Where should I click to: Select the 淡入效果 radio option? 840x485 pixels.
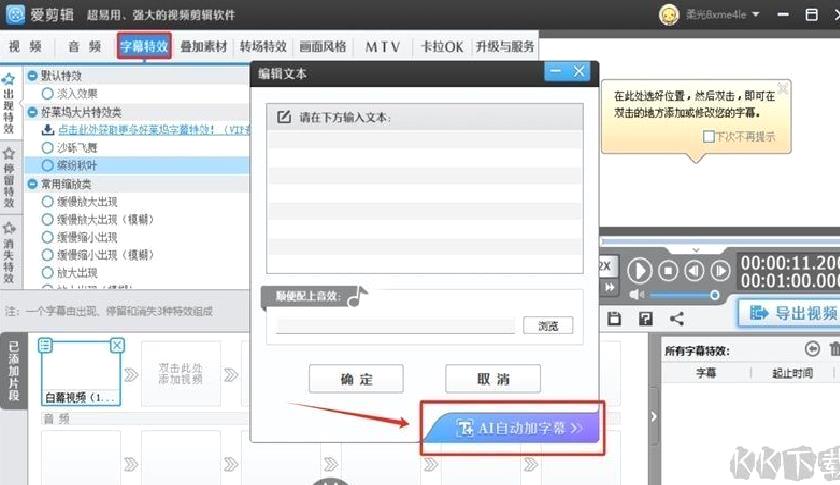(x=48, y=94)
